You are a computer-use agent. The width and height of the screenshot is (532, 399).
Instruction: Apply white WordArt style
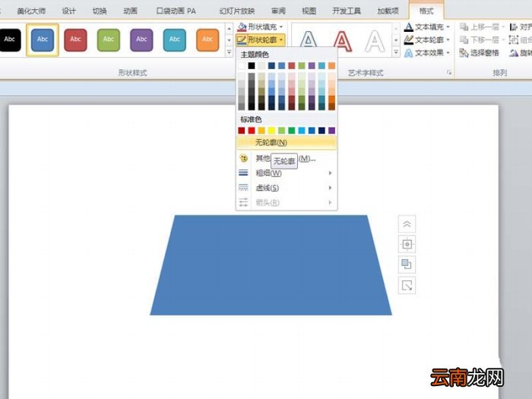tap(375, 40)
